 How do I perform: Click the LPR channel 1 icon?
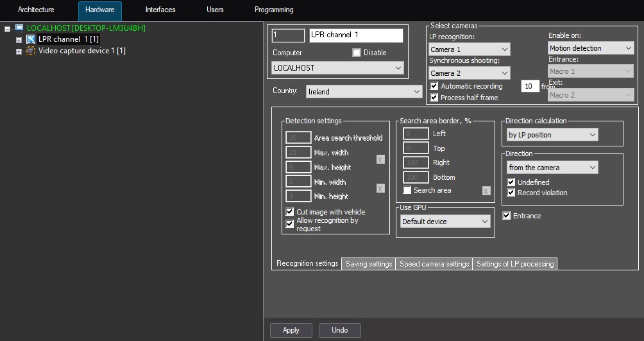pos(31,40)
